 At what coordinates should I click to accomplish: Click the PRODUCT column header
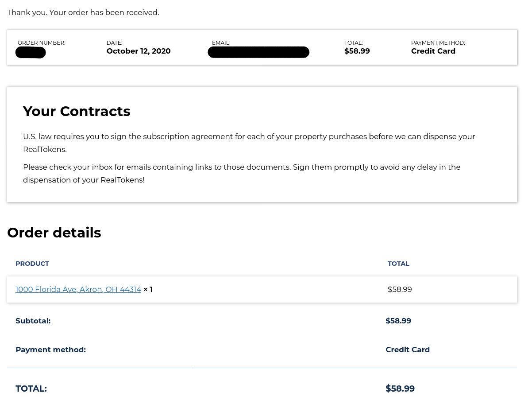(x=32, y=264)
